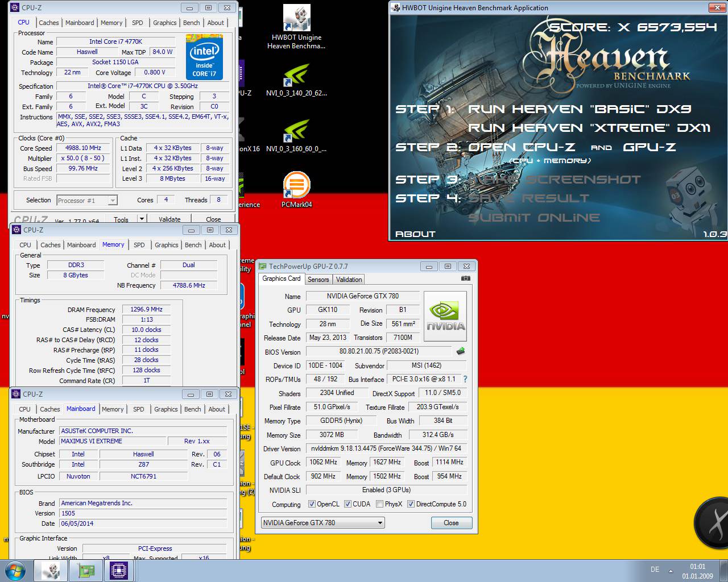Click the CAS# Latency value 10.0 clocks
This screenshot has height=582, width=728.
(146, 330)
